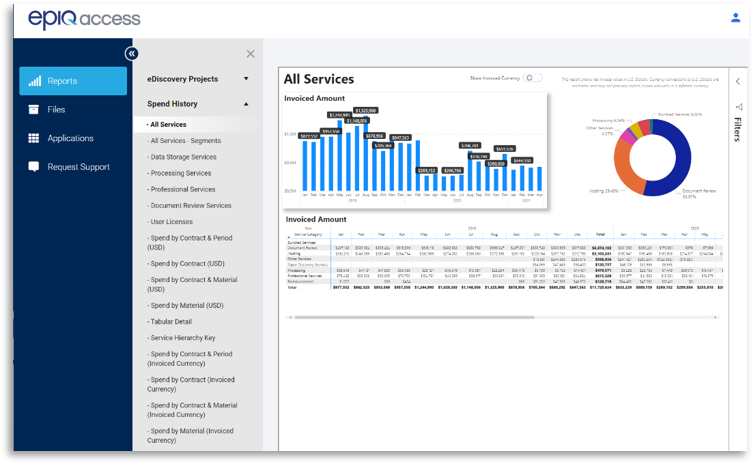Click the Total row in invoiced table

pyautogui.click(x=504, y=287)
